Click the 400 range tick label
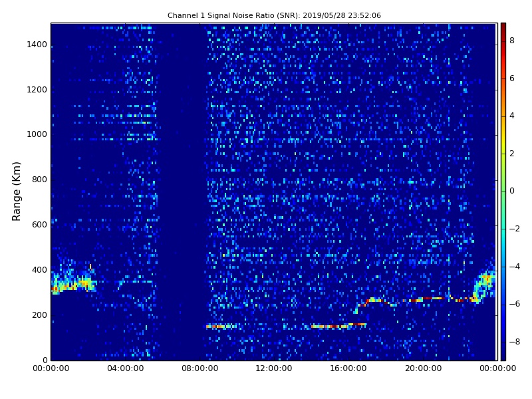The image size is (532, 399). point(39,270)
